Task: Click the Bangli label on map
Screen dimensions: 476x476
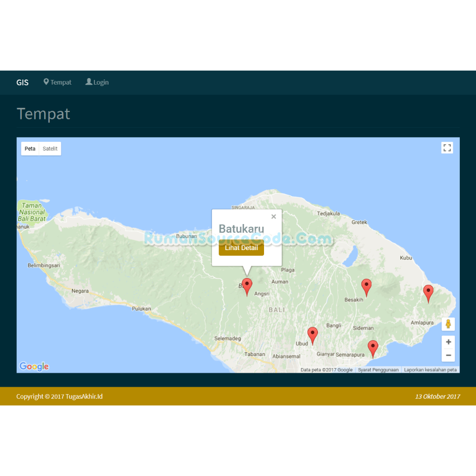Action: (334, 325)
